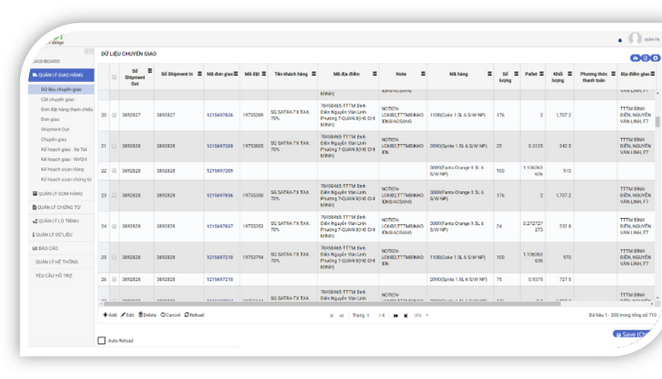Open the user profile avatar

635,38
